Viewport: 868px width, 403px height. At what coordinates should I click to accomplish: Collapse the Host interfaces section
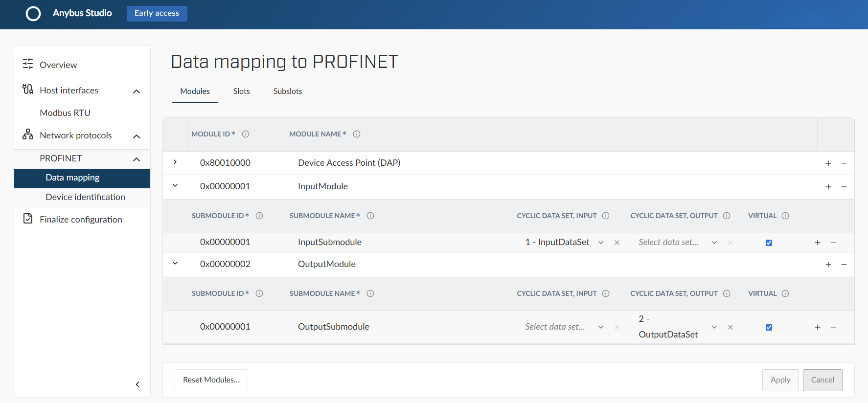(x=137, y=91)
